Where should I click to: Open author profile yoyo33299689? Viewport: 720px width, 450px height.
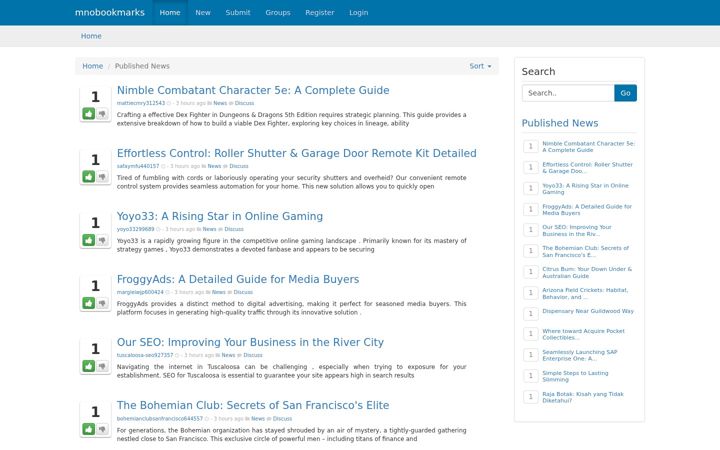point(135,229)
